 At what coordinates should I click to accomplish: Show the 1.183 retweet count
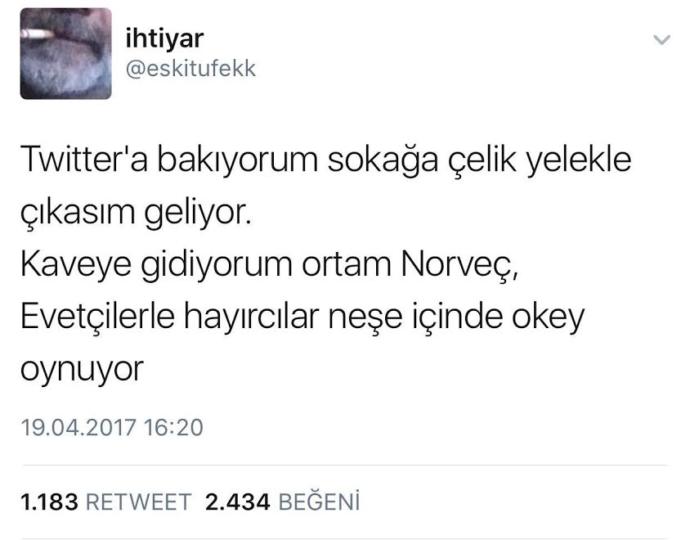tap(49, 502)
